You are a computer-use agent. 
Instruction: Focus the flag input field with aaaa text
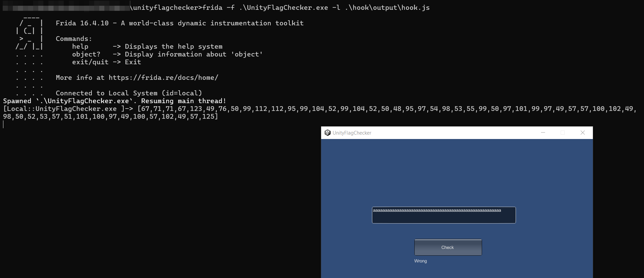click(444, 215)
